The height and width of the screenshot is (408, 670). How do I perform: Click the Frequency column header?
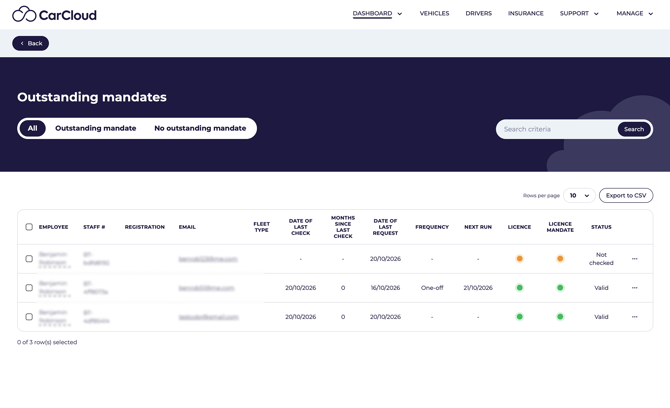click(x=432, y=227)
